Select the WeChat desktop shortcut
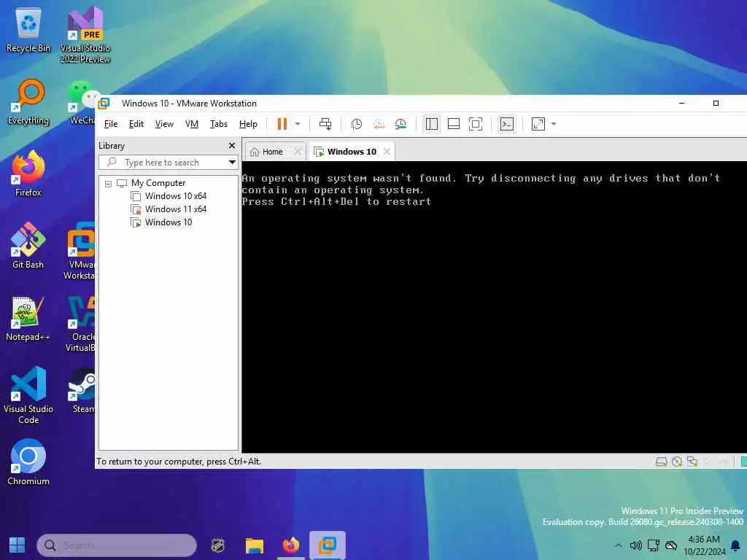Screen dimensions: 747x560 point(82,104)
